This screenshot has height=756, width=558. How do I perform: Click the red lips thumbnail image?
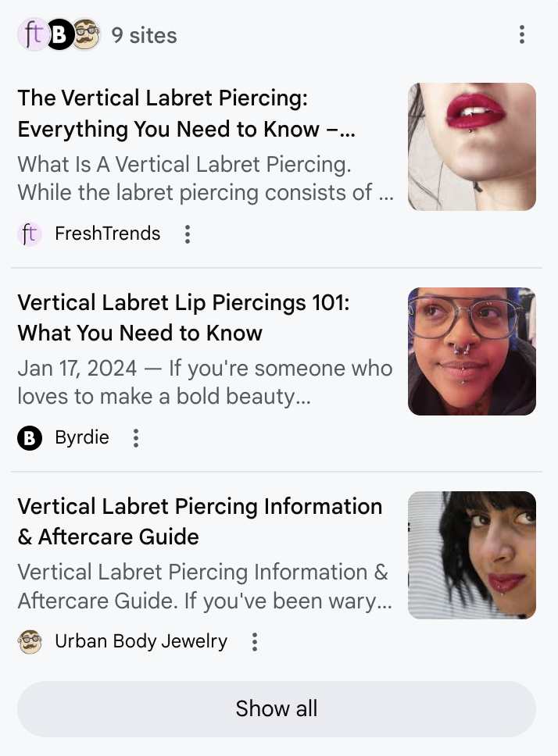tap(472, 147)
